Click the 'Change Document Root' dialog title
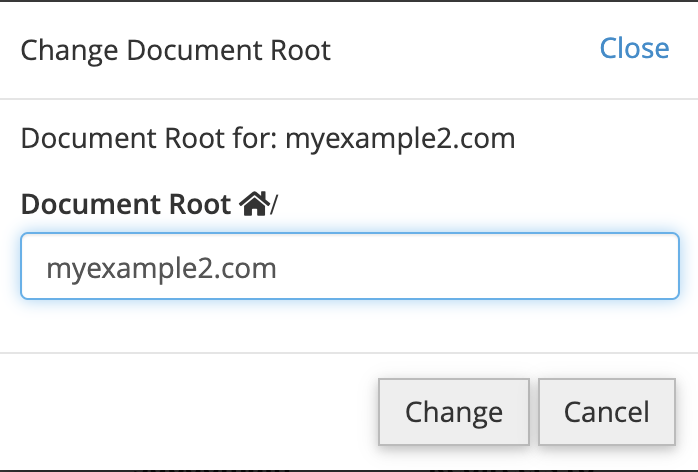 tap(175, 49)
